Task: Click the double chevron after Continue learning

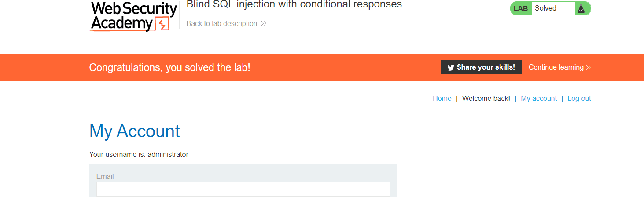Action: 589,67
